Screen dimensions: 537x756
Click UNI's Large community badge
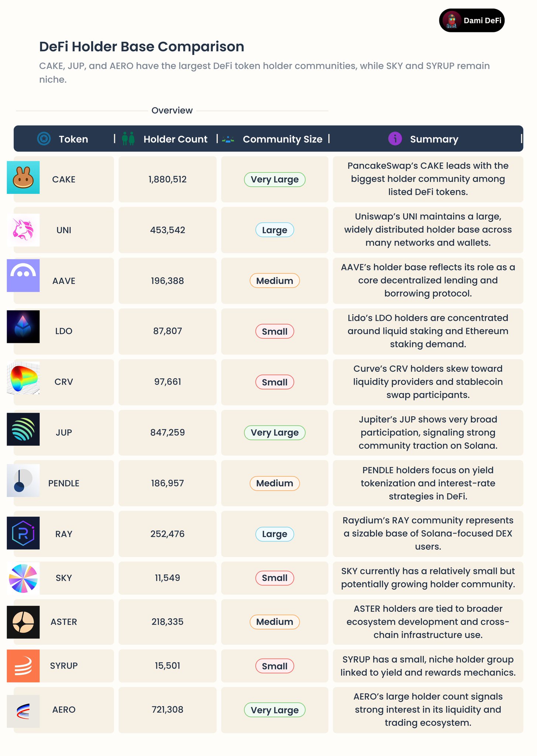click(275, 230)
